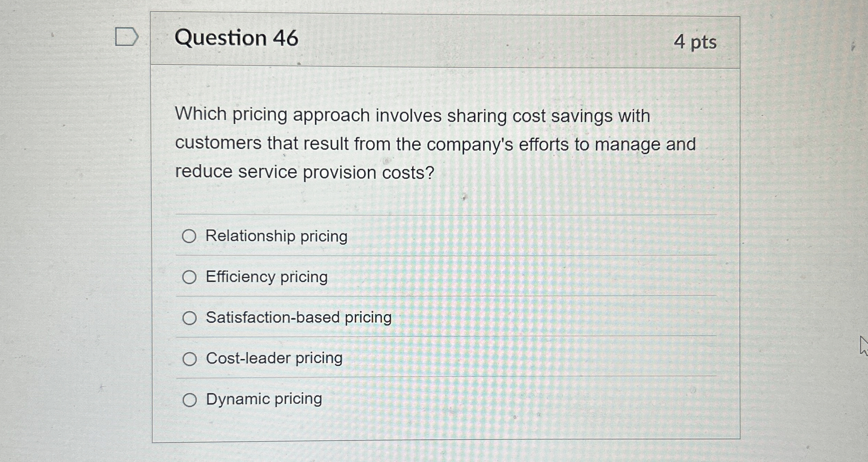Click the flag icon to bookmark Question 46
This screenshot has height=462, width=868.
point(127,36)
